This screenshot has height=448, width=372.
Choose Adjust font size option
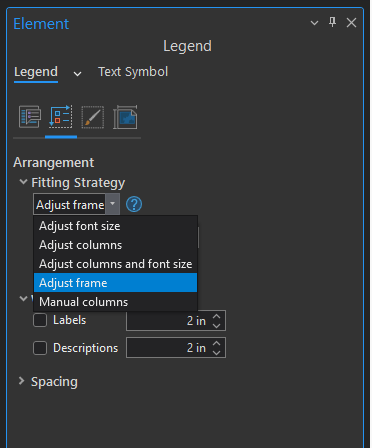click(x=115, y=226)
